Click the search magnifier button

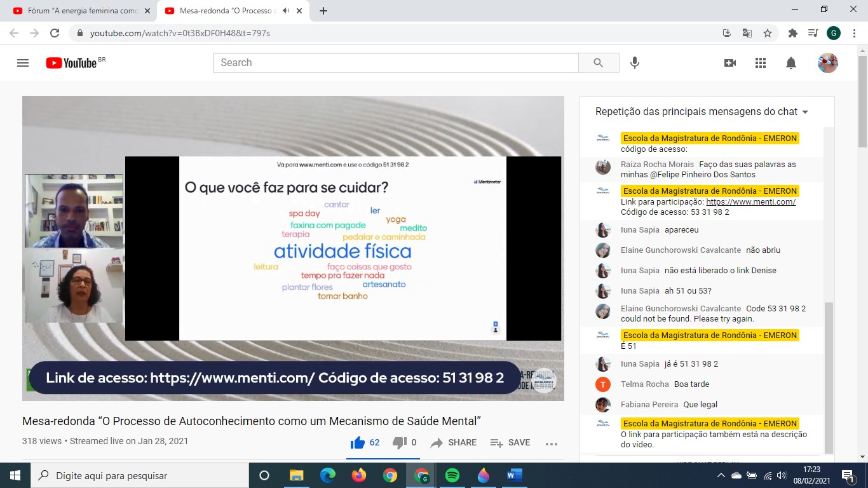598,63
